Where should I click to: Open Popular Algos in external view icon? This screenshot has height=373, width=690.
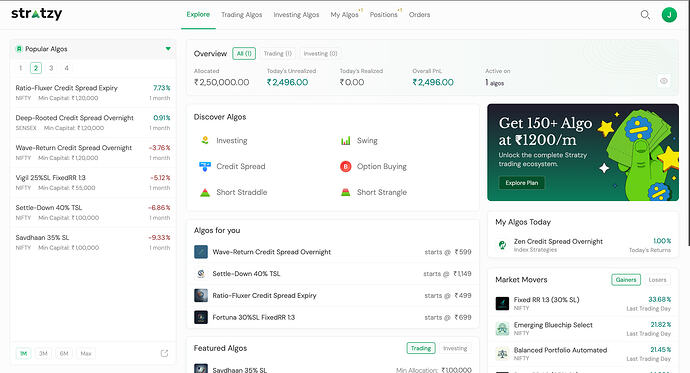pyautogui.click(x=164, y=353)
